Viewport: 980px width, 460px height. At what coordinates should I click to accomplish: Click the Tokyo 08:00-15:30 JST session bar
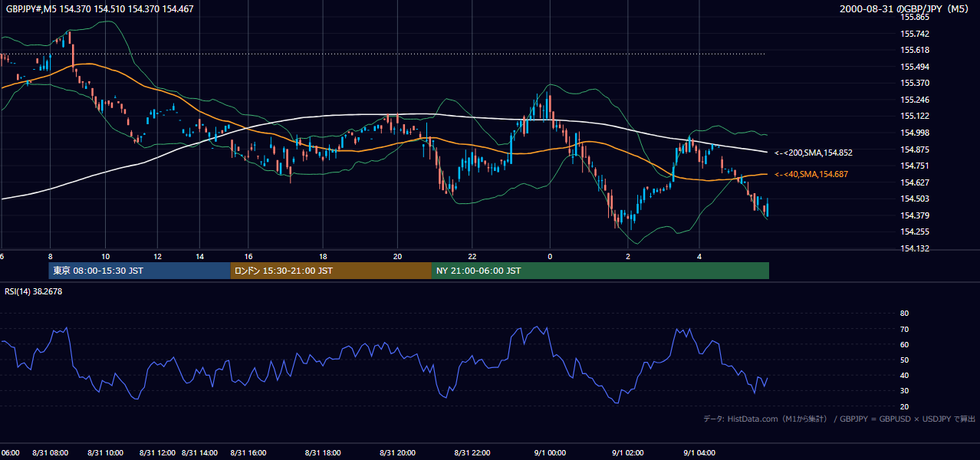tap(140, 271)
